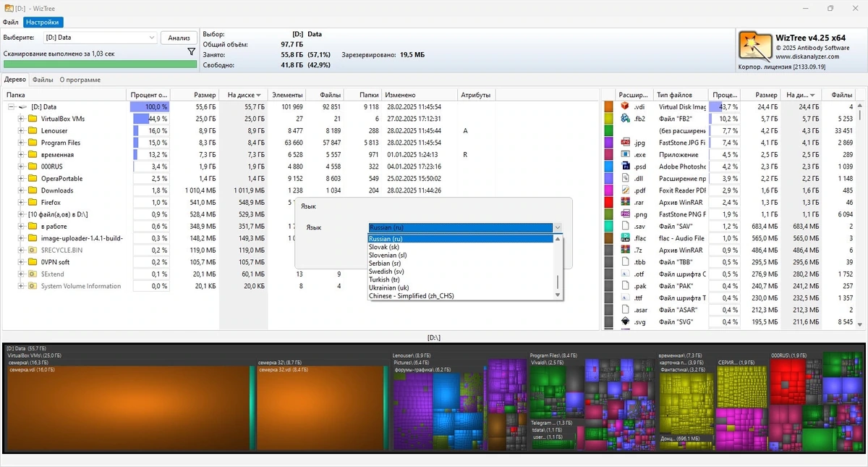Expand the Downloads folder node
This screenshot has height=467, width=868.
coord(21,190)
